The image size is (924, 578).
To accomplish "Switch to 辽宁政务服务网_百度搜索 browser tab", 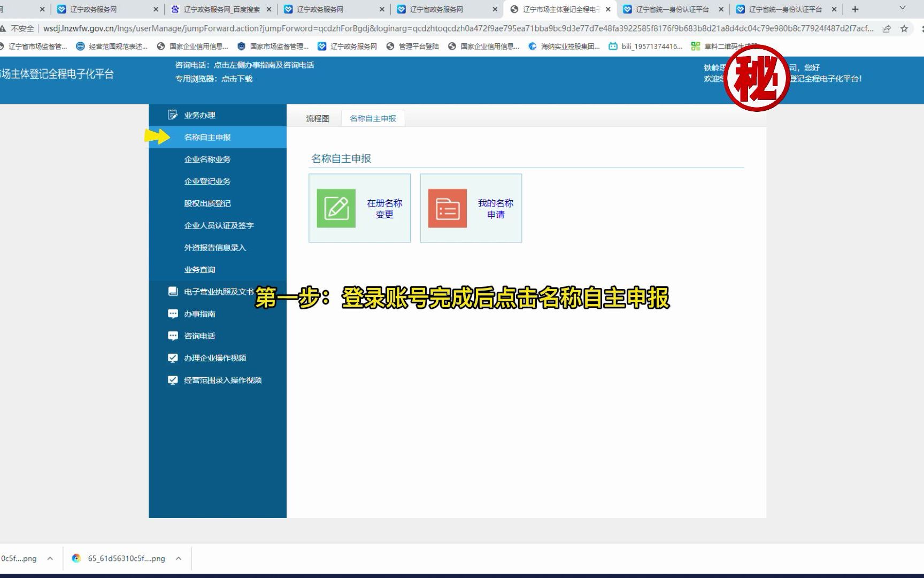I will coord(221,9).
